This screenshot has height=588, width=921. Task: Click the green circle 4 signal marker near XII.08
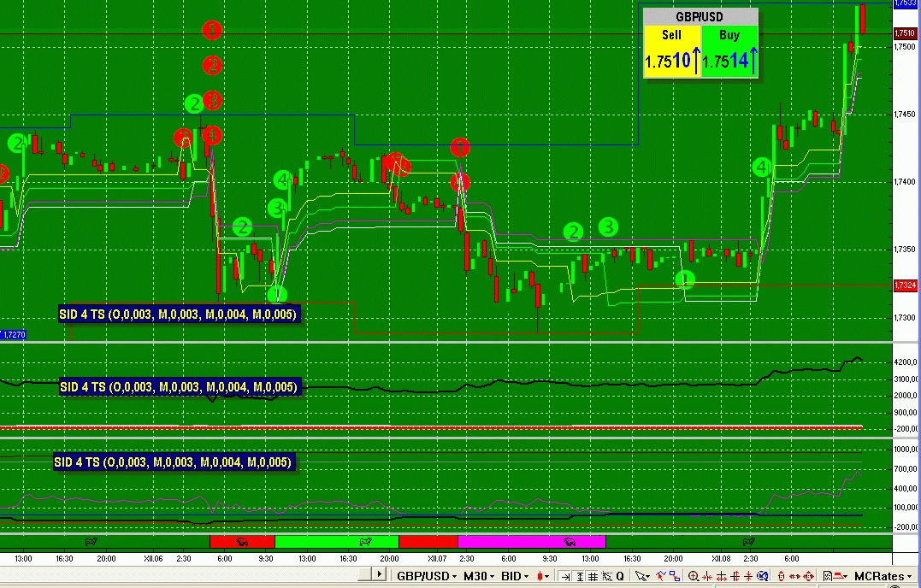tap(762, 168)
